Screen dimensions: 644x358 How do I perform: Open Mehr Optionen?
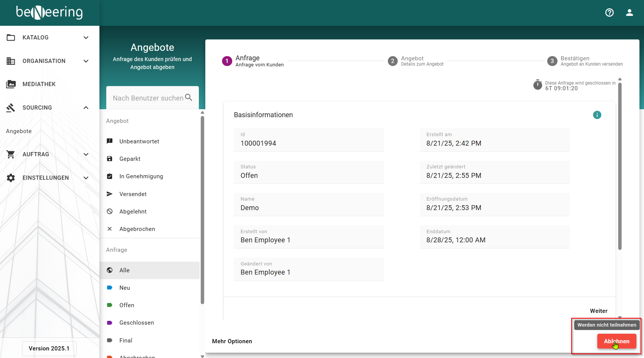232,341
